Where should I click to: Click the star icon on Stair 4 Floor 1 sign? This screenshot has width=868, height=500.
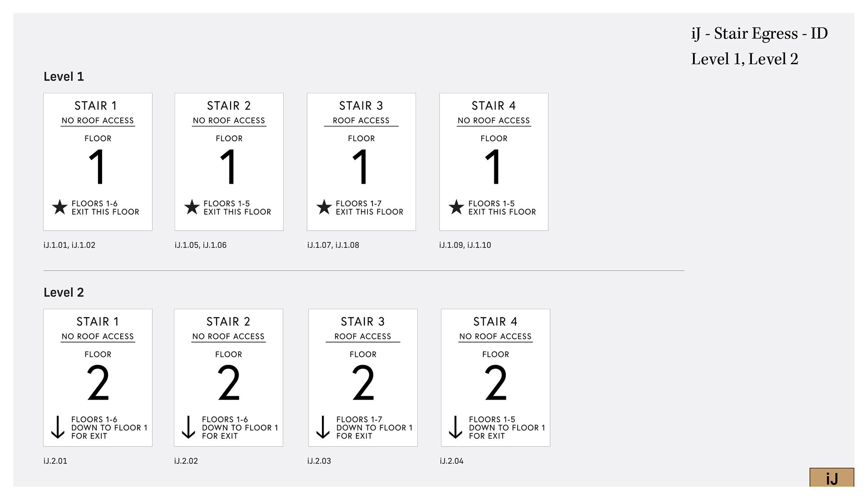click(456, 207)
